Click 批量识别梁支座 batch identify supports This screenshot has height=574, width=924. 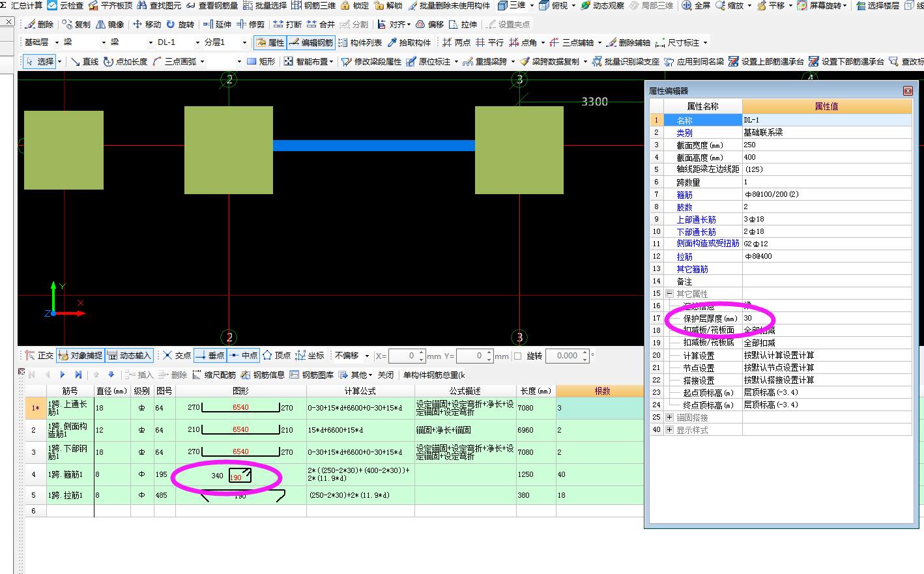tap(626, 61)
